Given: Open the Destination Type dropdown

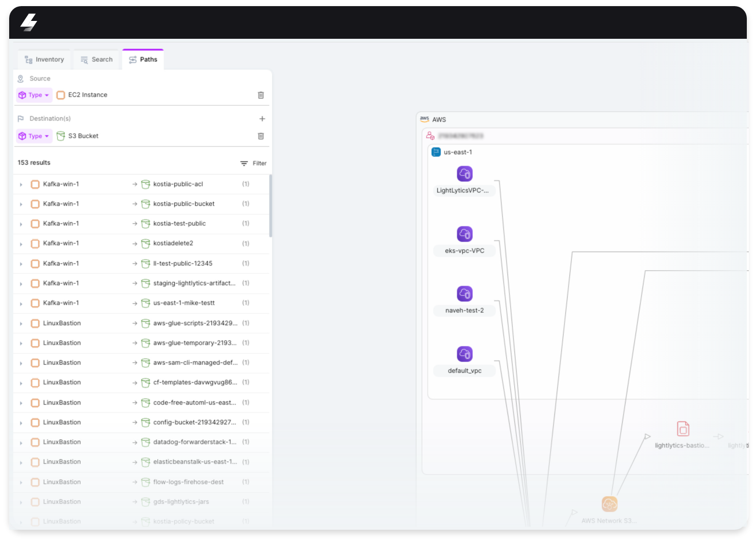Looking at the screenshot, I should 34,136.
